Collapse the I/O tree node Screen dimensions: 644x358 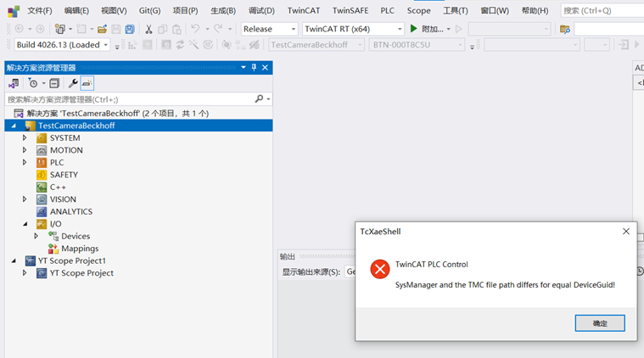pyautogui.click(x=25, y=224)
